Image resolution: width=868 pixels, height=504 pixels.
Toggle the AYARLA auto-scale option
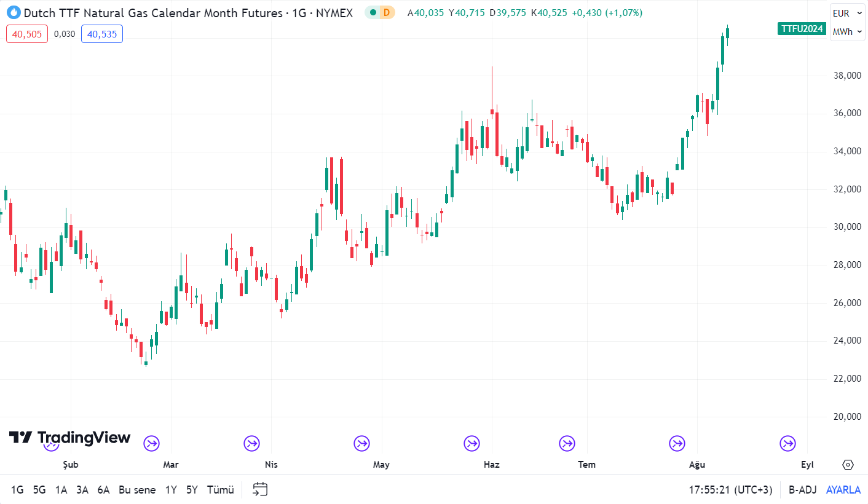pos(843,490)
